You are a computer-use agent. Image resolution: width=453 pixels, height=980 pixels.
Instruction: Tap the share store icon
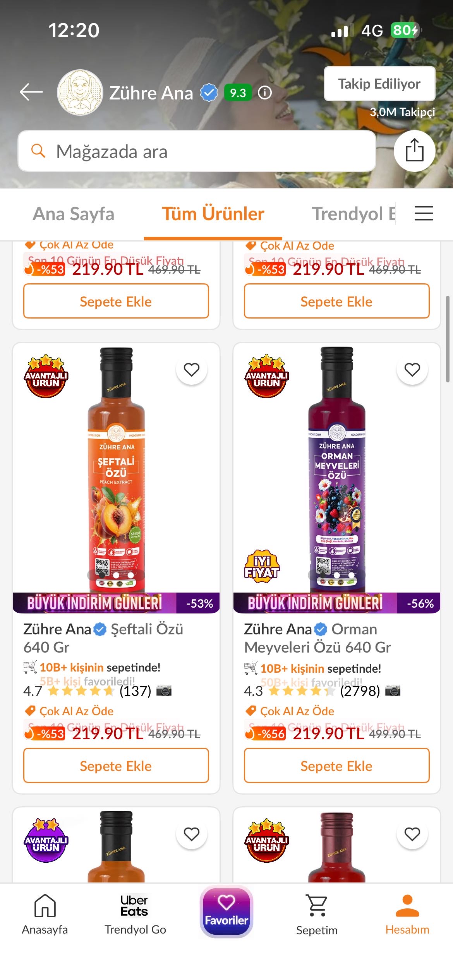coord(414,151)
